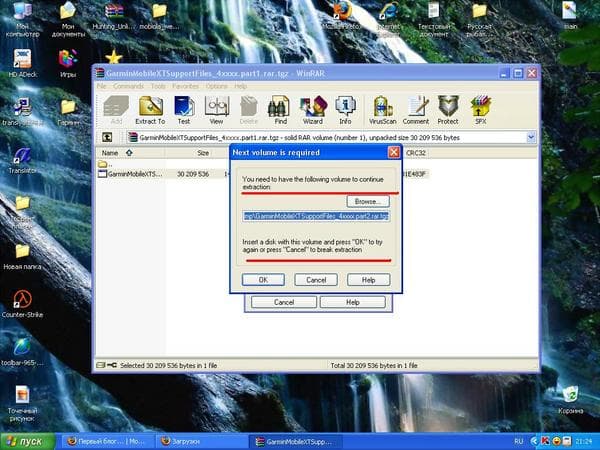Screen dimensions: 600x450
Task: Switch to GarminMobileXTSupp taskbar item
Action: (x=295, y=441)
